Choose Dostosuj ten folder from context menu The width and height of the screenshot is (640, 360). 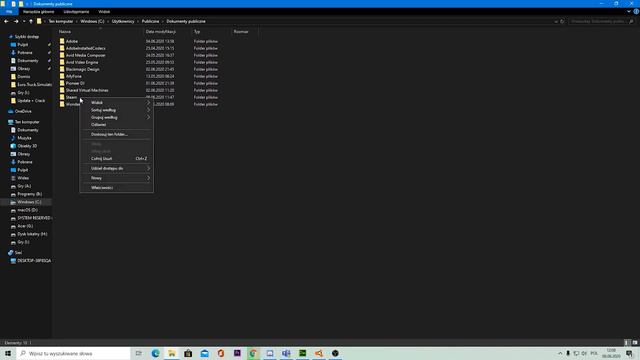click(116, 134)
